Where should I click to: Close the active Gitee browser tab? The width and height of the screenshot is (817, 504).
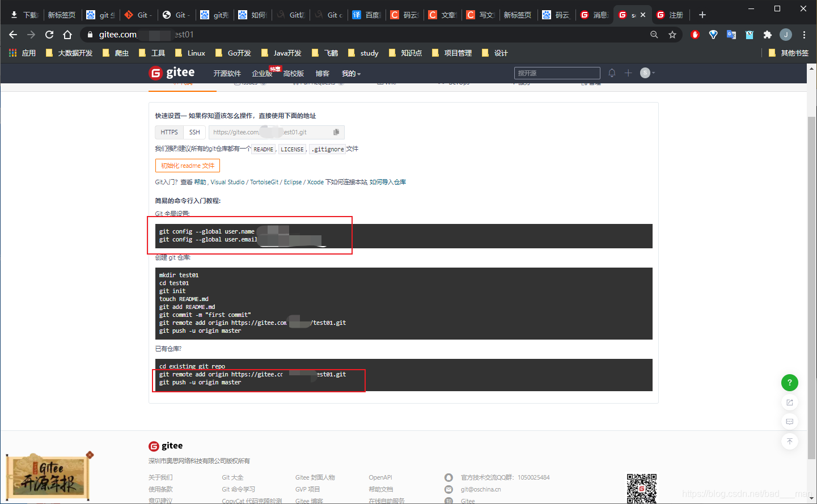643,15
